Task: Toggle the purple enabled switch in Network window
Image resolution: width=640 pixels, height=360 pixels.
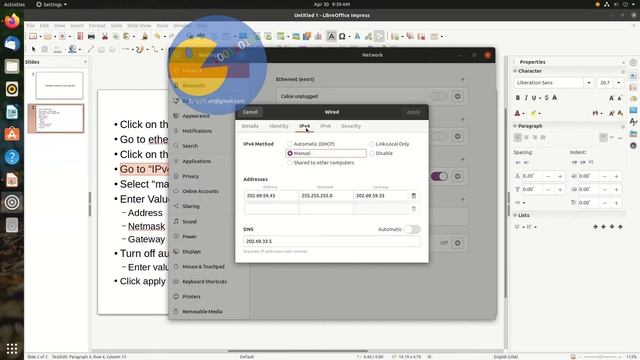Action: tap(439, 176)
